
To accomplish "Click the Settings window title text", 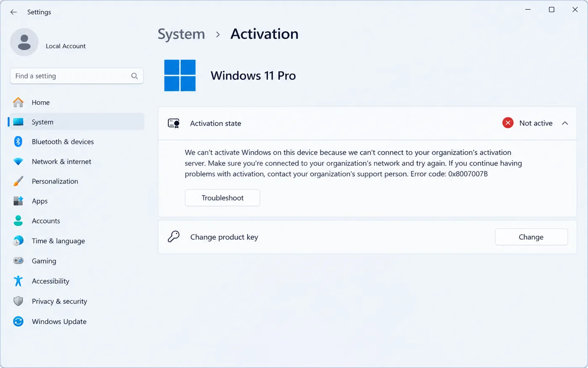I will 39,12.
